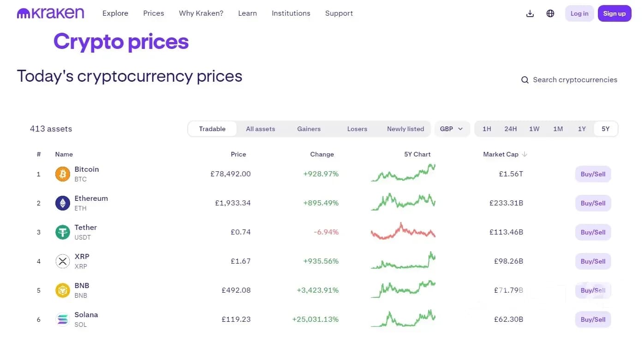Select the 1W timeframe
This screenshot has height=337, width=644.
click(534, 129)
